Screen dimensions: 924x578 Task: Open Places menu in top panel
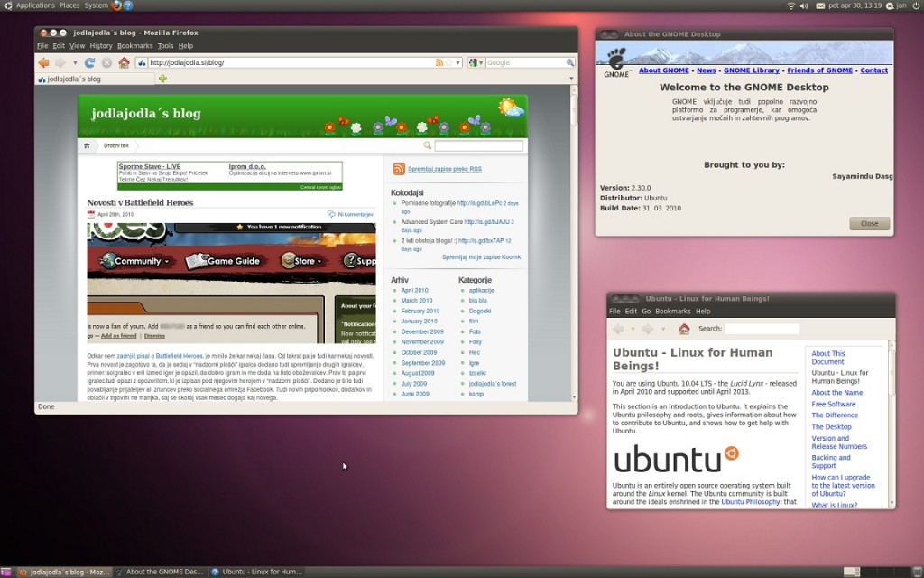(69, 5)
